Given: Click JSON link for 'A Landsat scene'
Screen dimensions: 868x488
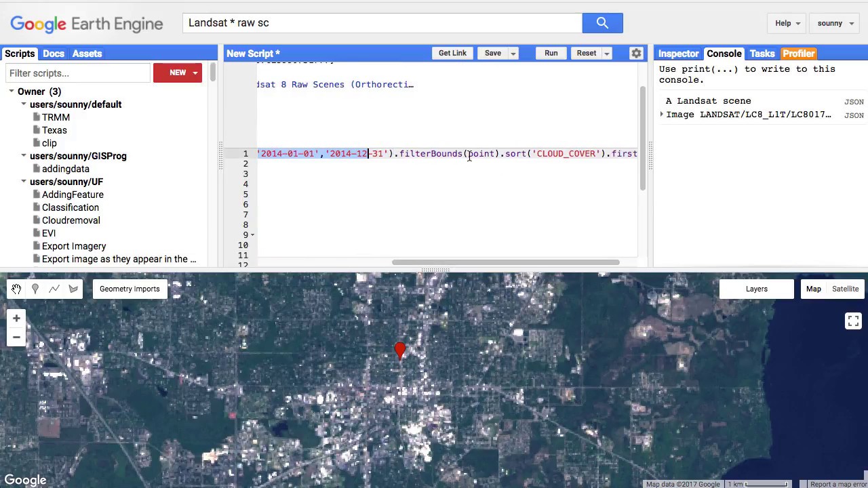Looking at the screenshot, I should (854, 102).
